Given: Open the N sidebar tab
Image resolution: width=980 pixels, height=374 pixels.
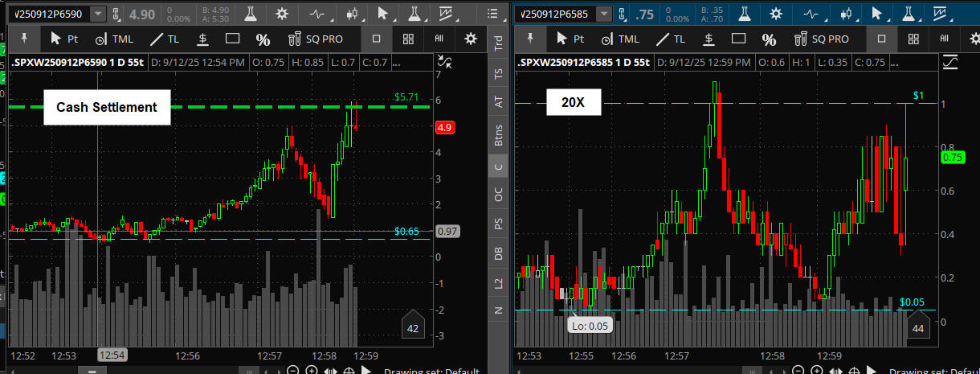Looking at the screenshot, I should tap(499, 310).
